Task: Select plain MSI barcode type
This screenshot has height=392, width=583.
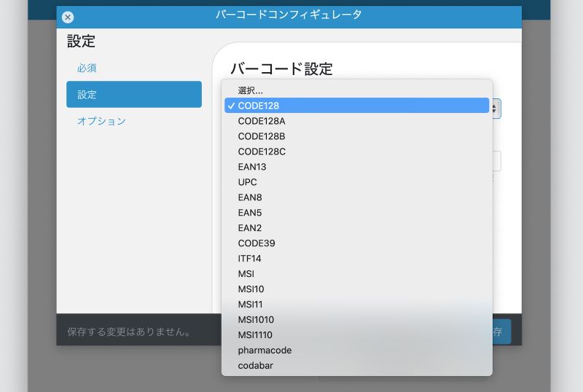Action: tap(356, 273)
